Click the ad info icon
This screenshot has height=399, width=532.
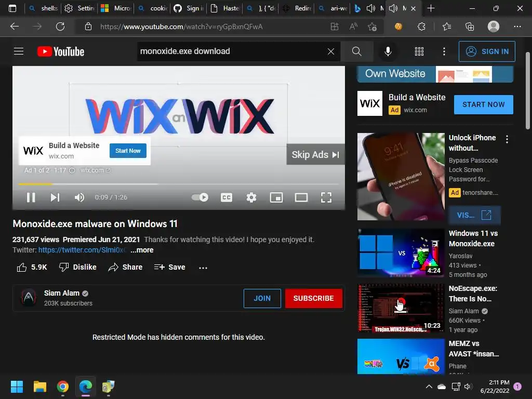pos(72,170)
